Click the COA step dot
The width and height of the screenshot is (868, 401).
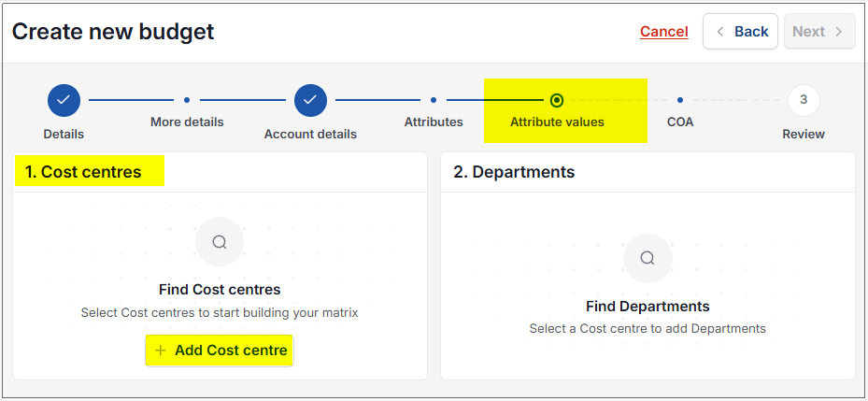coord(680,100)
